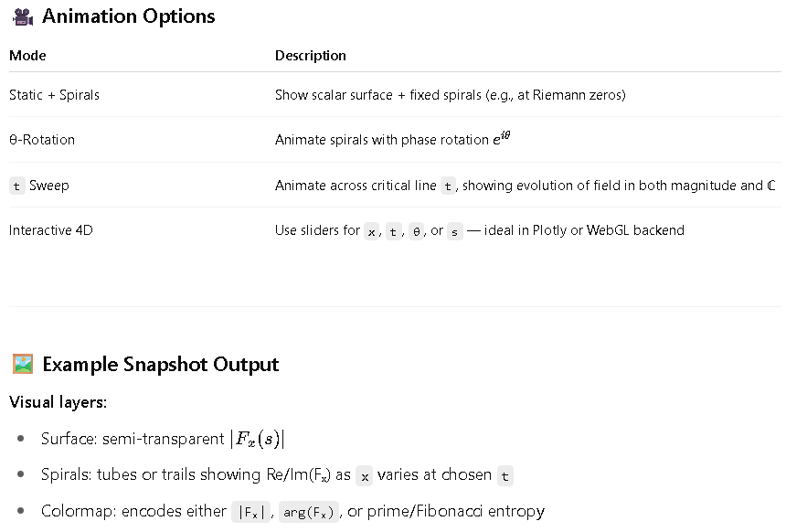This screenshot has width=786, height=532.
Task: Select the 'Static + Spirals' table cell
Action: tap(54, 95)
